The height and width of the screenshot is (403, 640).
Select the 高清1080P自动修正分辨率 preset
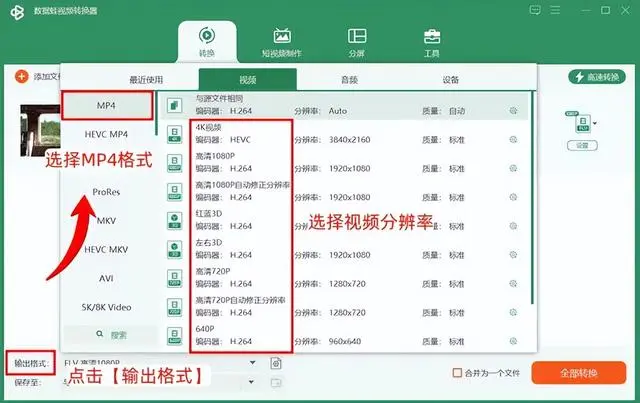point(344,191)
